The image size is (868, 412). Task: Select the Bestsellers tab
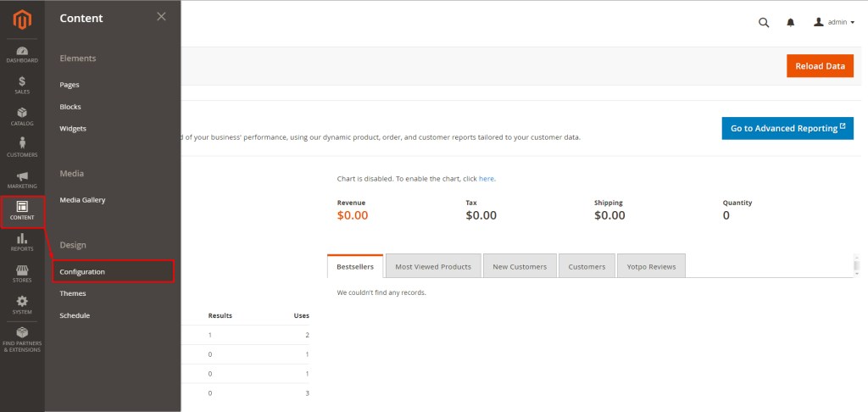(x=355, y=266)
